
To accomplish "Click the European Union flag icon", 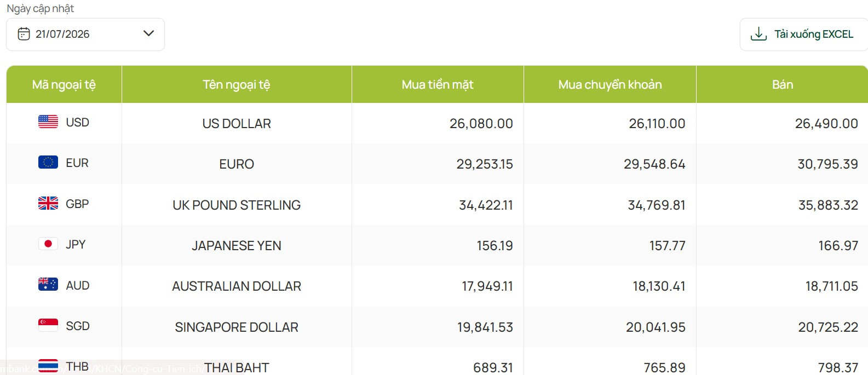I will click(48, 162).
